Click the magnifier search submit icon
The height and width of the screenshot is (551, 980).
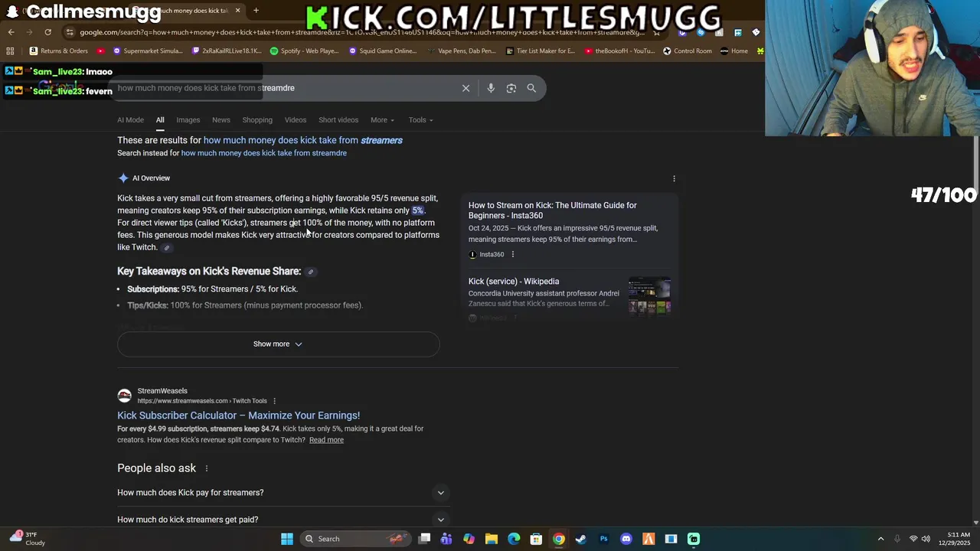point(531,88)
